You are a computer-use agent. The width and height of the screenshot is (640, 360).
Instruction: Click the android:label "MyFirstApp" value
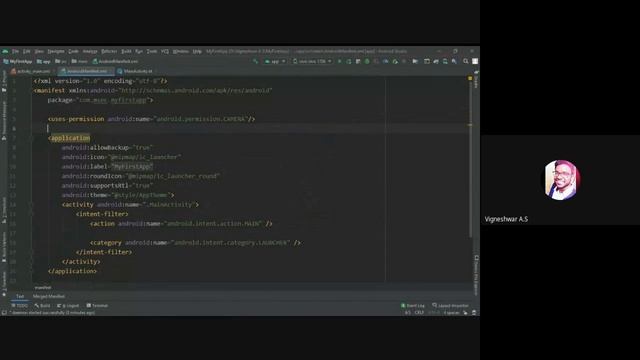click(132, 167)
